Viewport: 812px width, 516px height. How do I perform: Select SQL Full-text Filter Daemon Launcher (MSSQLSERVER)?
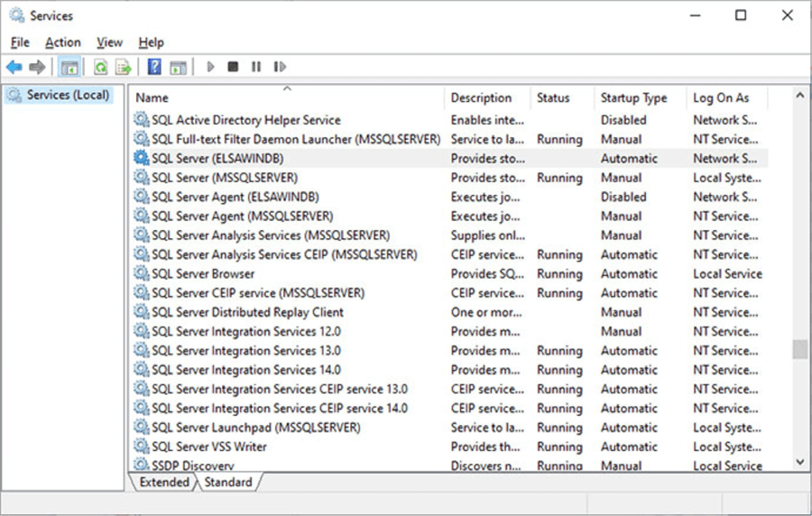pos(296,139)
